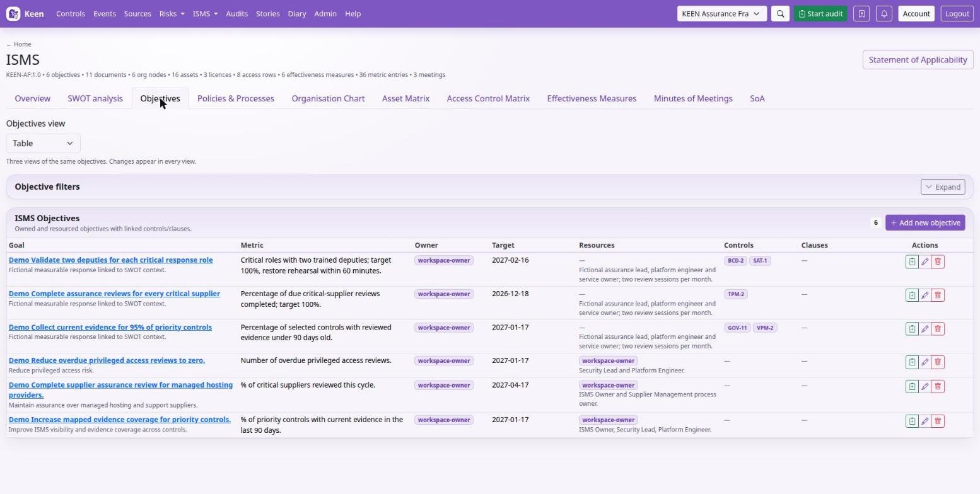Go back via Home breadcrumb link

19,44
